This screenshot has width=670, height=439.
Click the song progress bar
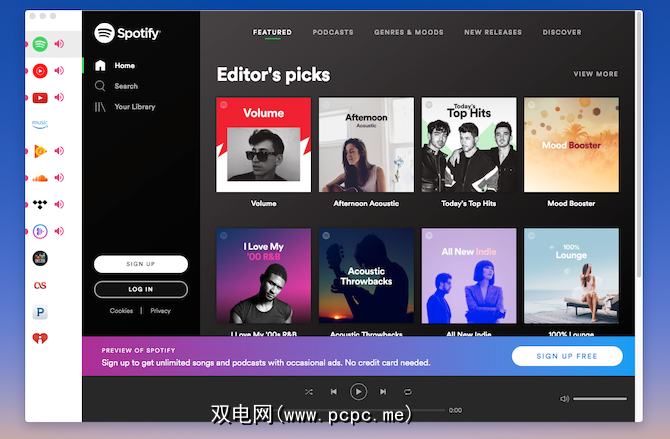[x=358, y=410]
